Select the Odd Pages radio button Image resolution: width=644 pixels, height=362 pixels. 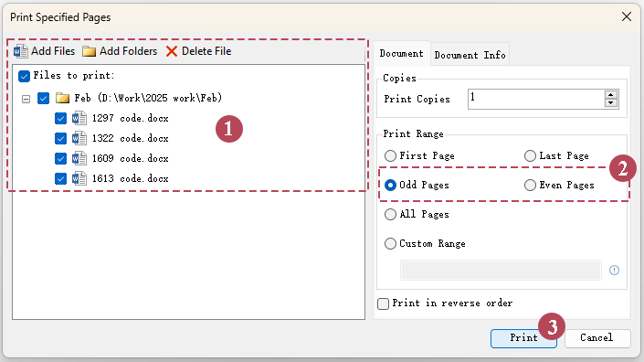[x=390, y=185]
